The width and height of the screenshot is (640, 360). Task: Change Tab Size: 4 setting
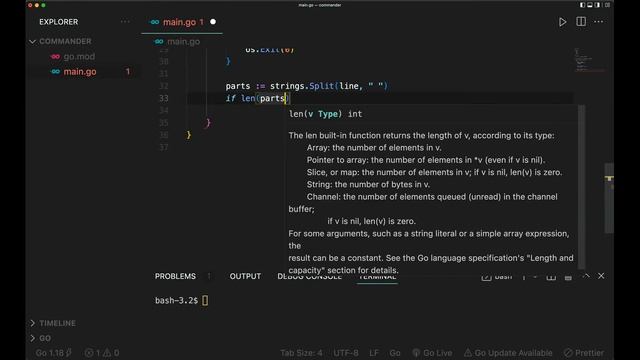tap(301, 353)
